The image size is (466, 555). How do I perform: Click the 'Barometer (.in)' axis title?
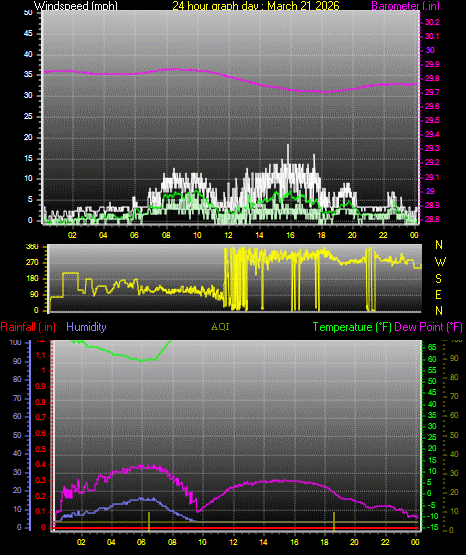(x=405, y=6)
